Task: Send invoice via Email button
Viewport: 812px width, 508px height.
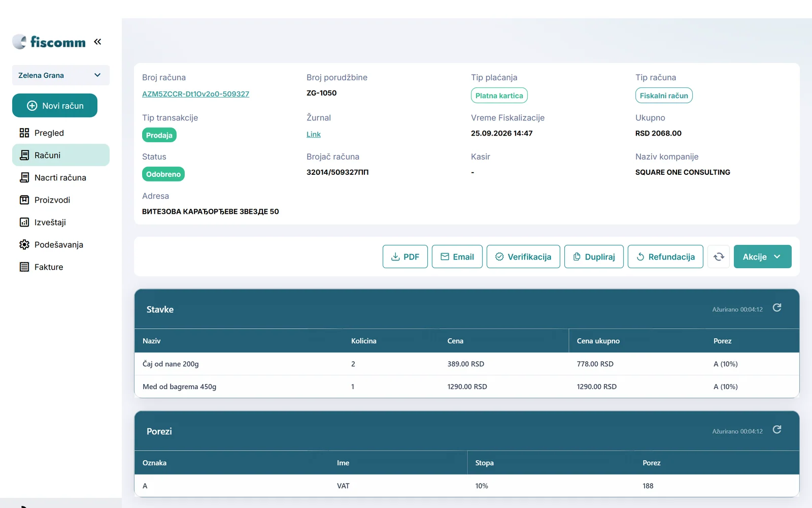Action: (457, 257)
